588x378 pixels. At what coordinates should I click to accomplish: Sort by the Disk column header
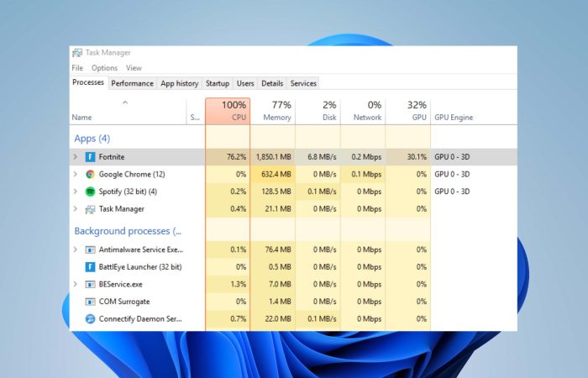click(318, 111)
